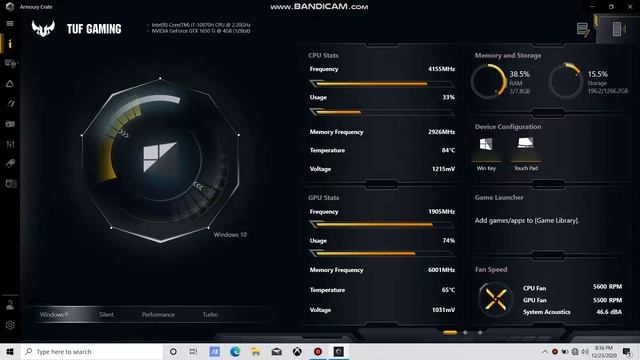Open the News sidebar icon
The image size is (640, 360).
pos(11,184)
